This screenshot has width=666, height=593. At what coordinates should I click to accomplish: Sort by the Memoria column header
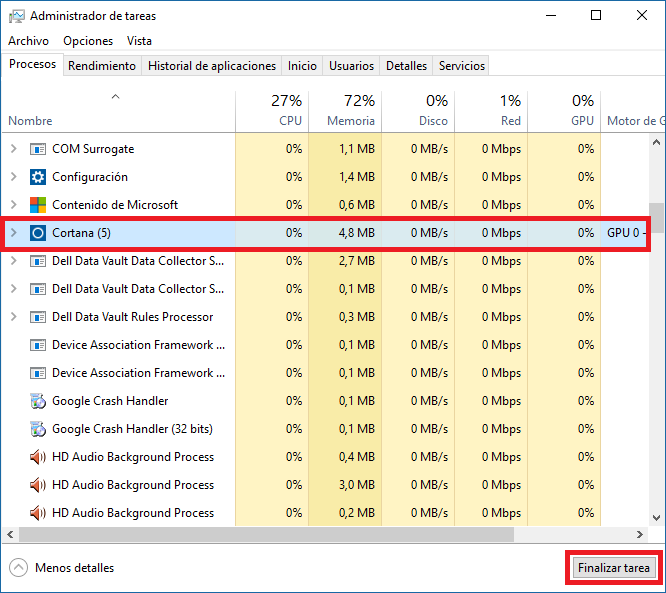coord(345,111)
